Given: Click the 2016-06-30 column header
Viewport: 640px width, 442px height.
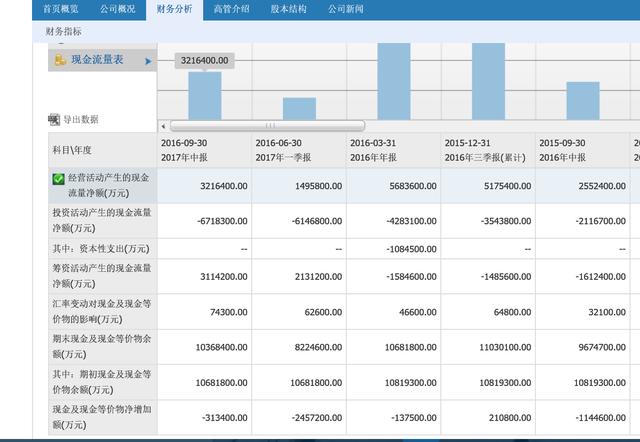Looking at the screenshot, I should pyautogui.click(x=299, y=150).
